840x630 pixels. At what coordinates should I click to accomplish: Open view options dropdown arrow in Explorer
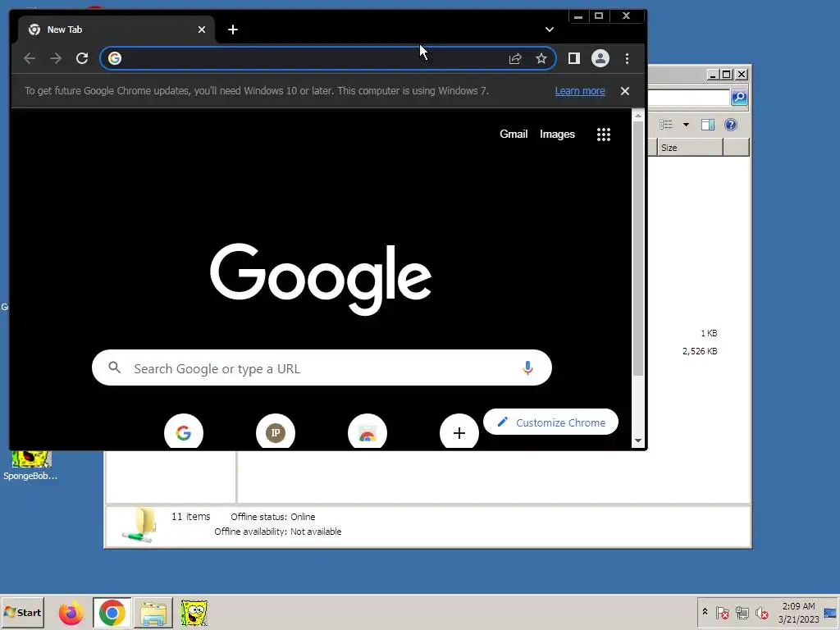point(686,125)
